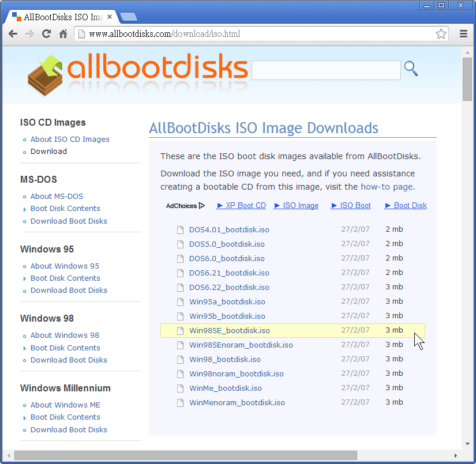Click the vertical scrollbar thumb
This screenshot has height=464, width=476.
tap(467, 79)
